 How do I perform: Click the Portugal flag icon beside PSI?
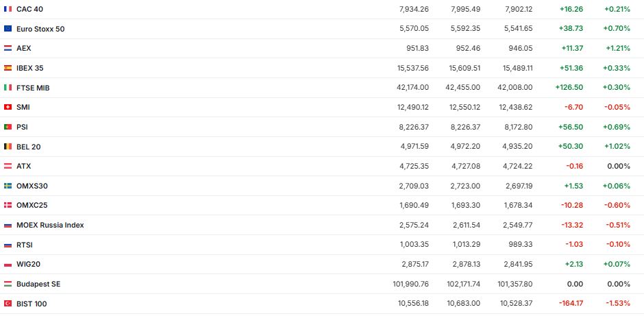tap(8, 127)
